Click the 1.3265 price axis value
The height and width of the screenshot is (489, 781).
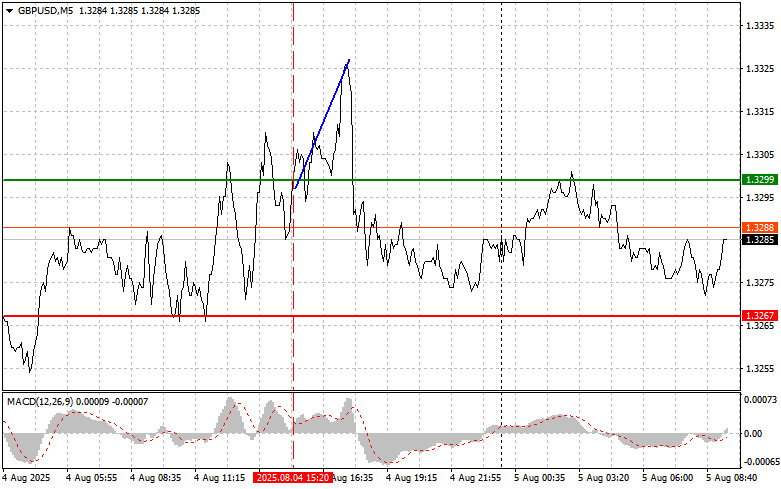click(x=760, y=326)
